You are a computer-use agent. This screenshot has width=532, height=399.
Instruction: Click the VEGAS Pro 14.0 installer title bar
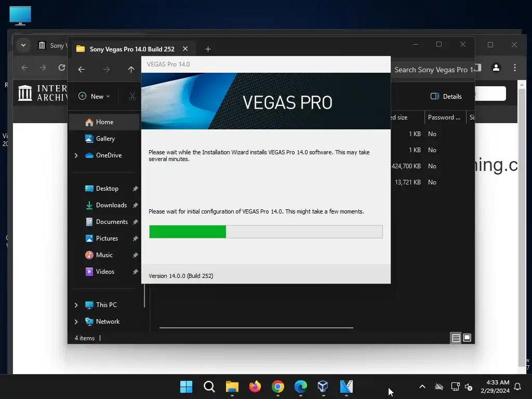pyautogui.click(x=265, y=64)
